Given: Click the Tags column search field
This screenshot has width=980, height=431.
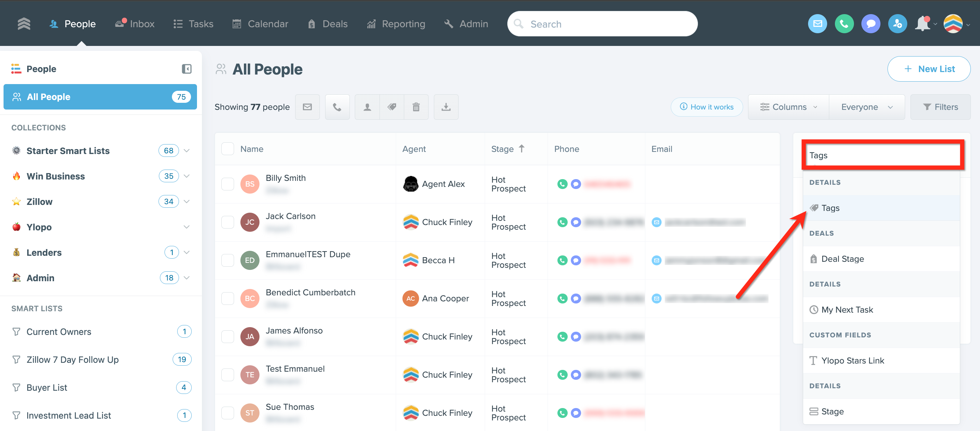Looking at the screenshot, I should [x=883, y=155].
